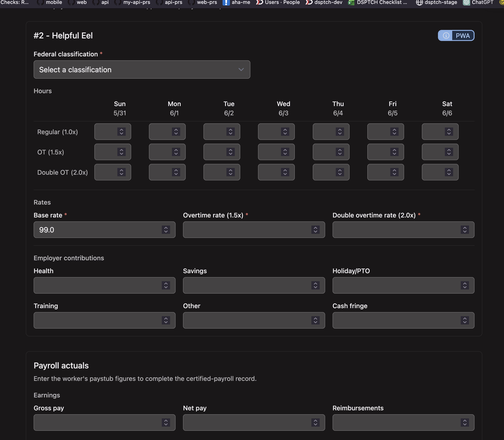Click the Double OT stepper for Tue 6/2
Viewport: 504px width, 440px height.
231,172
